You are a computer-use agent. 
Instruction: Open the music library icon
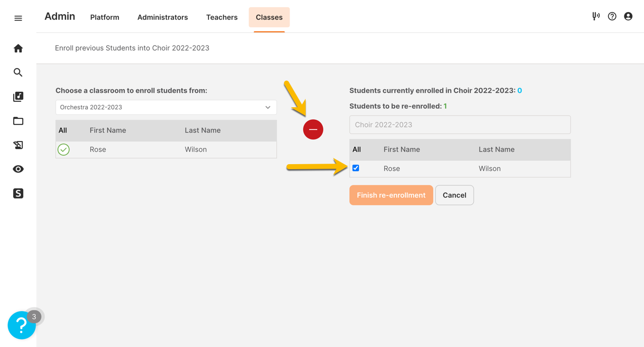pyautogui.click(x=18, y=97)
